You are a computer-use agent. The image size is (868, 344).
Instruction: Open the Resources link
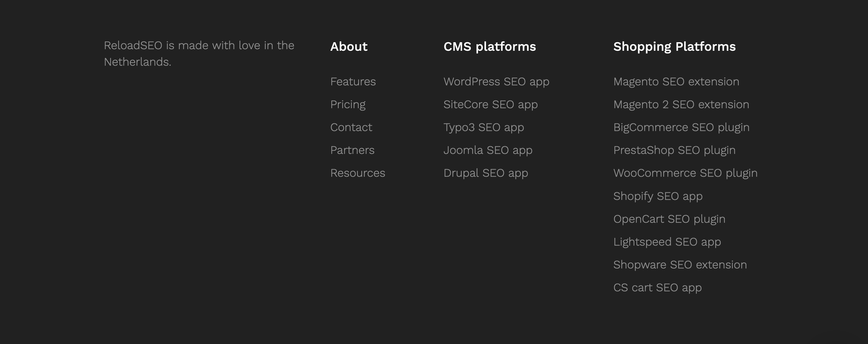click(357, 173)
